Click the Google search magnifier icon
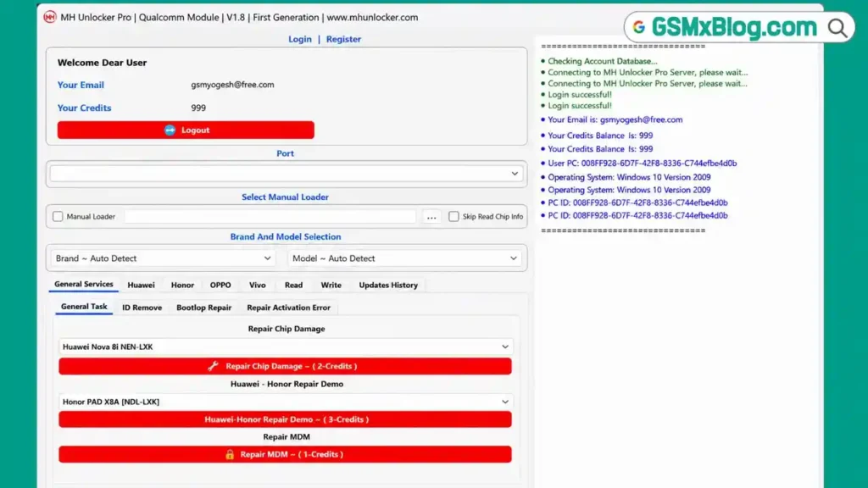The image size is (868, 488). pyautogui.click(x=837, y=28)
